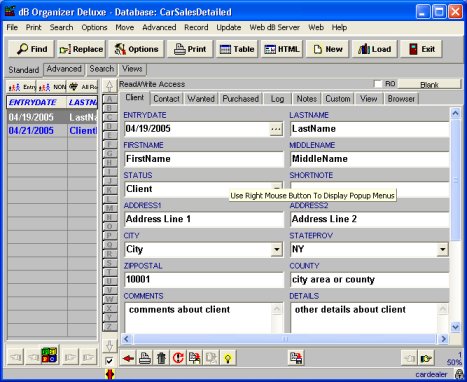Click the save-record icon in the middle of the bottom toolbar
The width and height of the screenshot is (467, 382).
296,358
